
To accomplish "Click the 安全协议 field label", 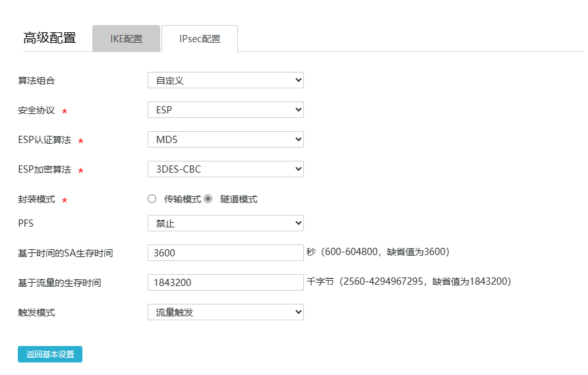I will click(36, 110).
